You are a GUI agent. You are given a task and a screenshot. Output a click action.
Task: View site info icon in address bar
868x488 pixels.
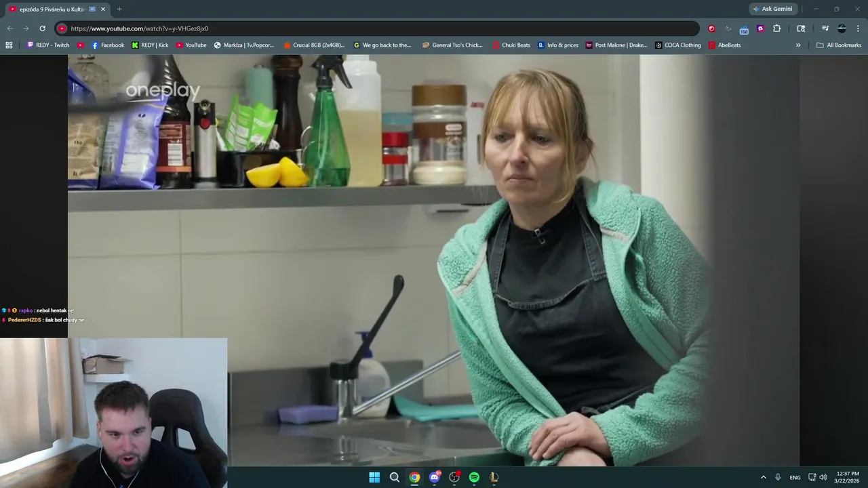point(62,28)
